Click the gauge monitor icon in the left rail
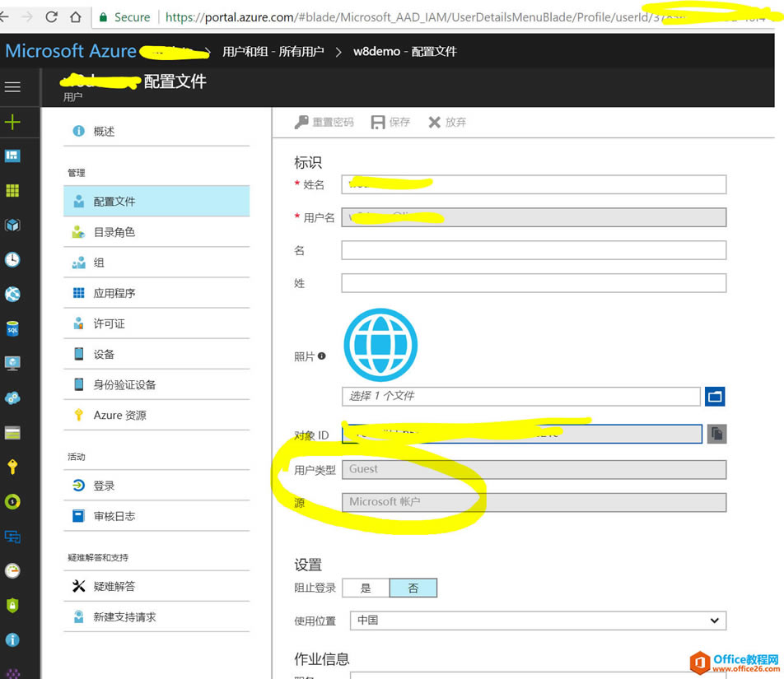 12,570
